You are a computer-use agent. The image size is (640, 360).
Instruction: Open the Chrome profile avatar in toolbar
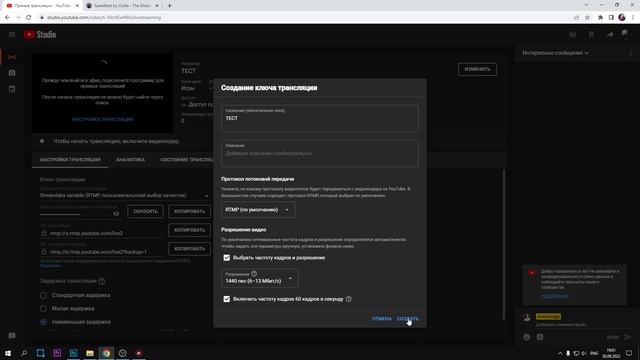click(x=622, y=18)
